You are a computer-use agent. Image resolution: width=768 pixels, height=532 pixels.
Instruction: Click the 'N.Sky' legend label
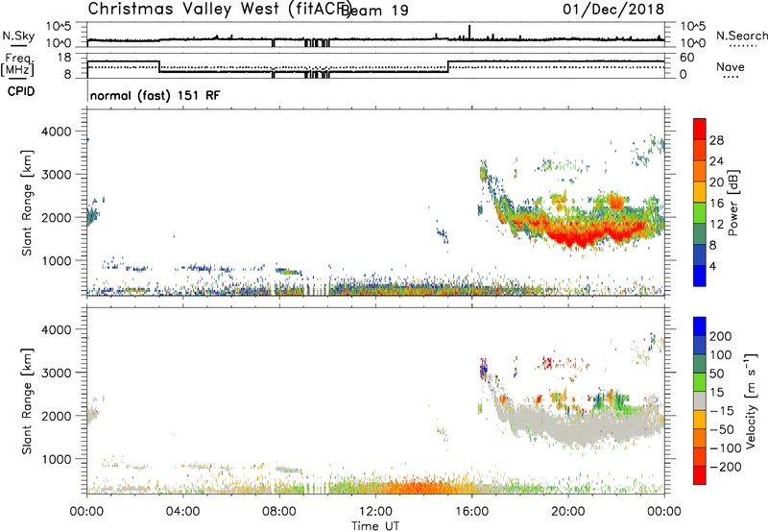(18, 36)
